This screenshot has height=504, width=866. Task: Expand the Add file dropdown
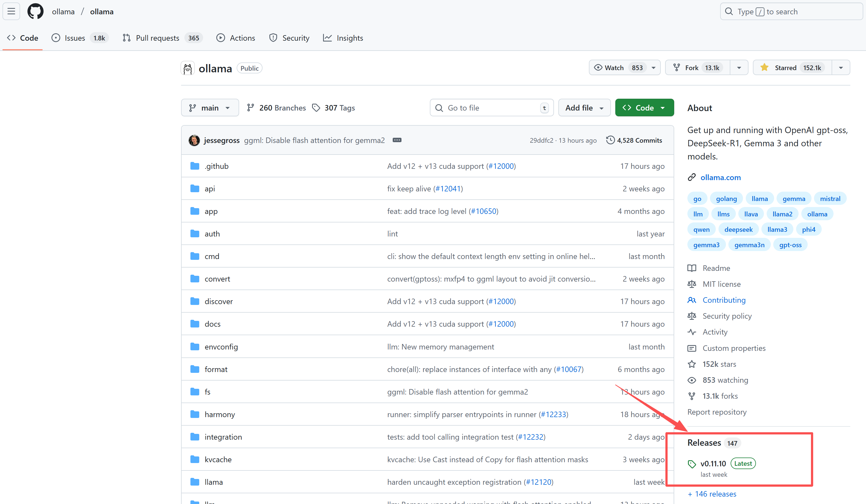(x=584, y=108)
